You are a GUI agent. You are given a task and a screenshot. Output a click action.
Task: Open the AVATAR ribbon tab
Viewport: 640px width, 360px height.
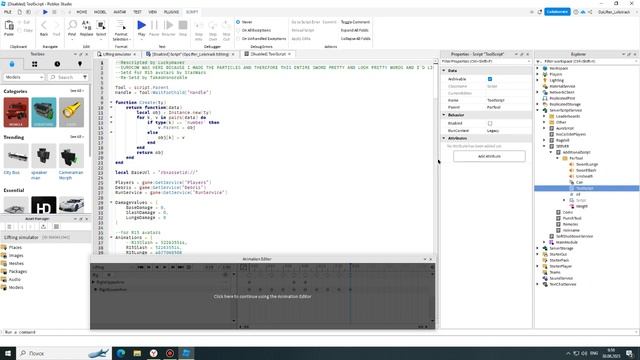(120, 12)
